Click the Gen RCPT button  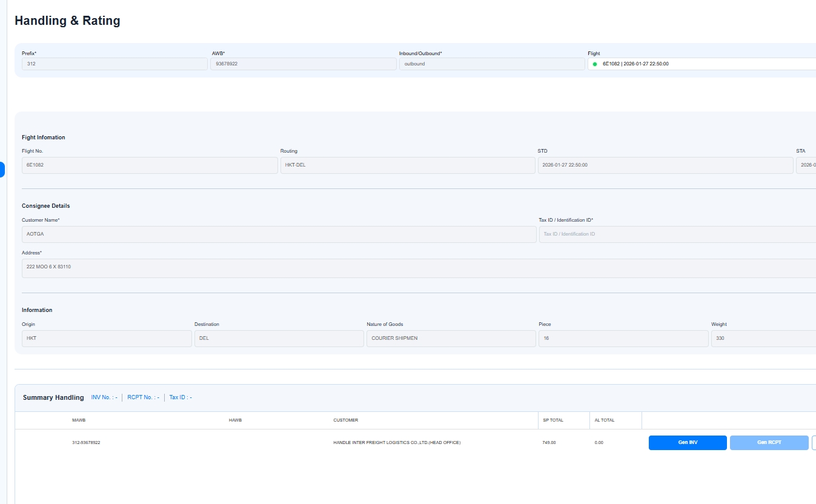coord(769,443)
